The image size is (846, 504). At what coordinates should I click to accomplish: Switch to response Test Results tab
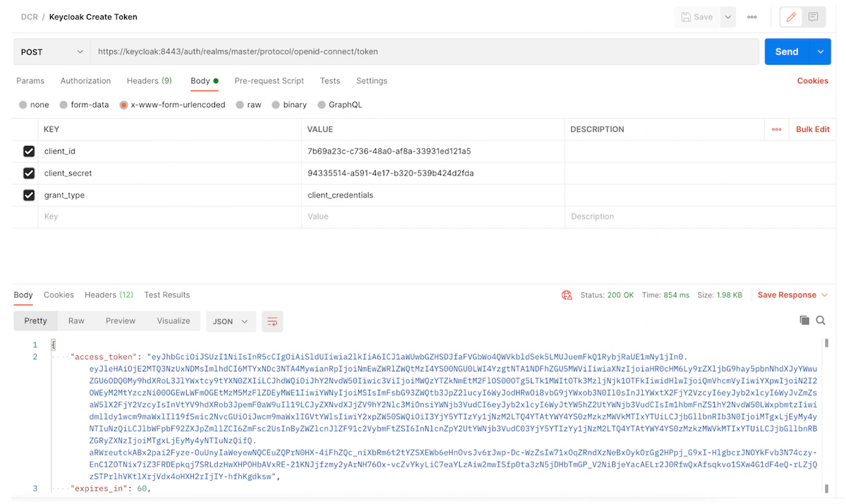click(167, 295)
